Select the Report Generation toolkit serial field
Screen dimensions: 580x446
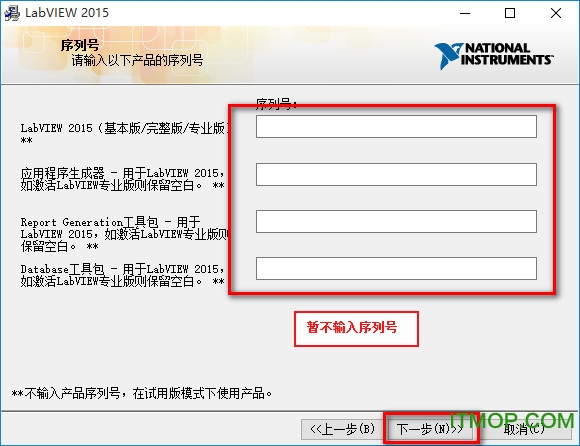[x=396, y=222]
